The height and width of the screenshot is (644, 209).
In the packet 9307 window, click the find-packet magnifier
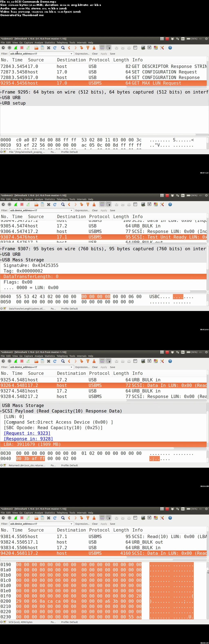pyautogui.click(x=63, y=204)
